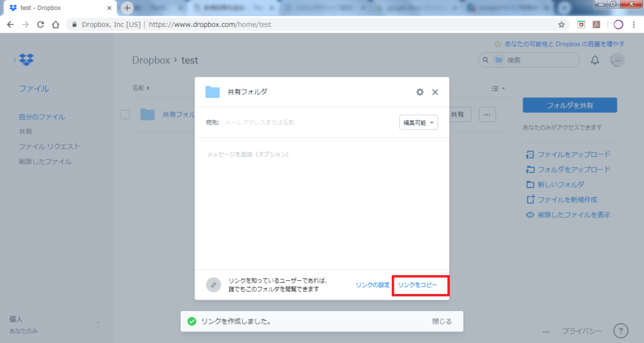
Task: Click the 宛先 email address field
Action: [x=309, y=122]
